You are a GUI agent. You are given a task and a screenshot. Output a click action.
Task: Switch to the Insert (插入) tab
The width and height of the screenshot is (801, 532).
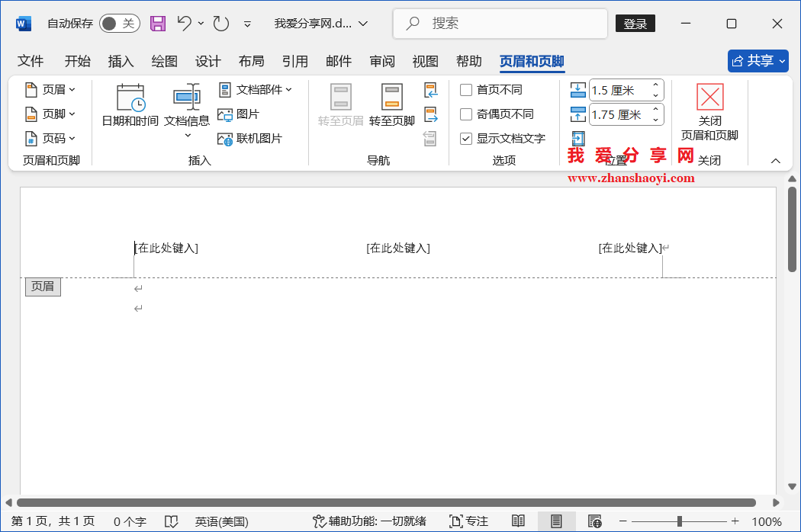121,61
